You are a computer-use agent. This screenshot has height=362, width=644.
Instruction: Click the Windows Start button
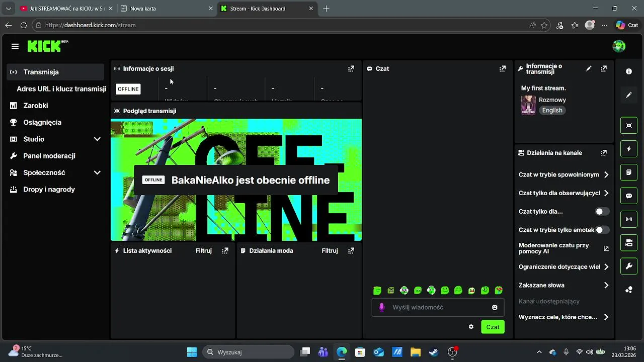(x=192, y=352)
